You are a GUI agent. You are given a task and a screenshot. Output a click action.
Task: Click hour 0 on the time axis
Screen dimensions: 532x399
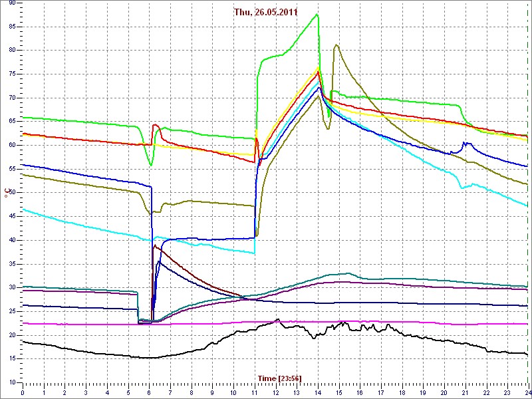pyautogui.click(x=23, y=393)
